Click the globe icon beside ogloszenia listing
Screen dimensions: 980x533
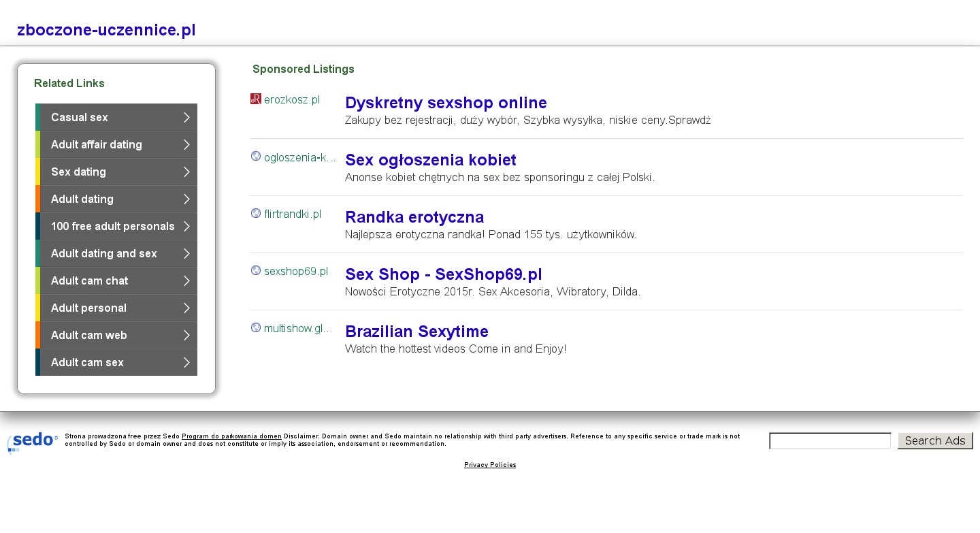coord(256,157)
